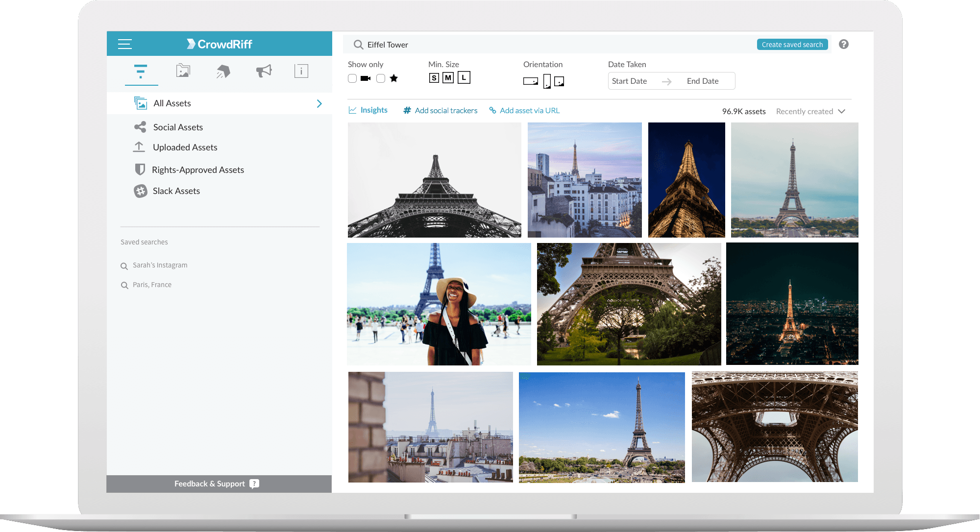Open the megaphone announcements icon
The height and width of the screenshot is (532, 980).
click(x=264, y=71)
